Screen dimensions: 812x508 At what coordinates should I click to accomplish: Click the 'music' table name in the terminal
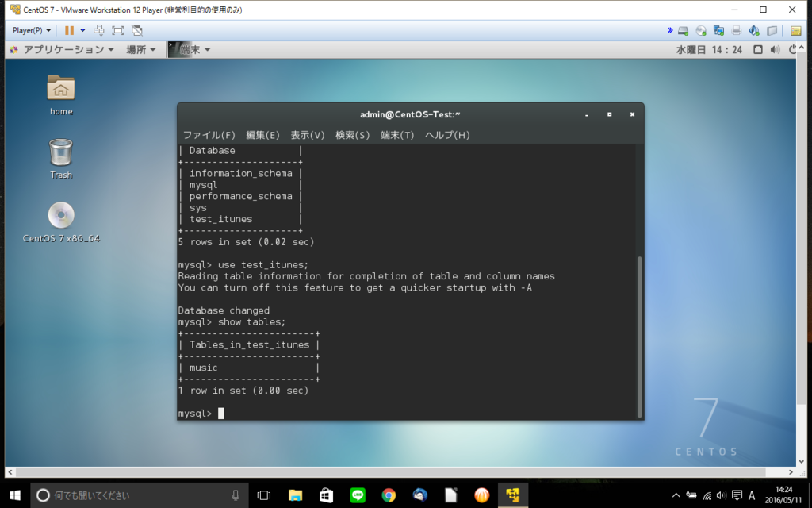203,368
